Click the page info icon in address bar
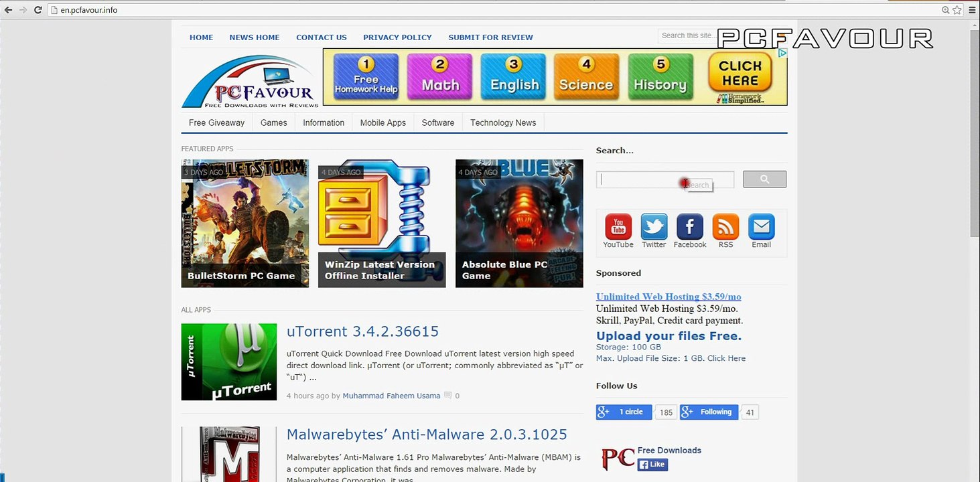This screenshot has height=482, width=980. 54,10
